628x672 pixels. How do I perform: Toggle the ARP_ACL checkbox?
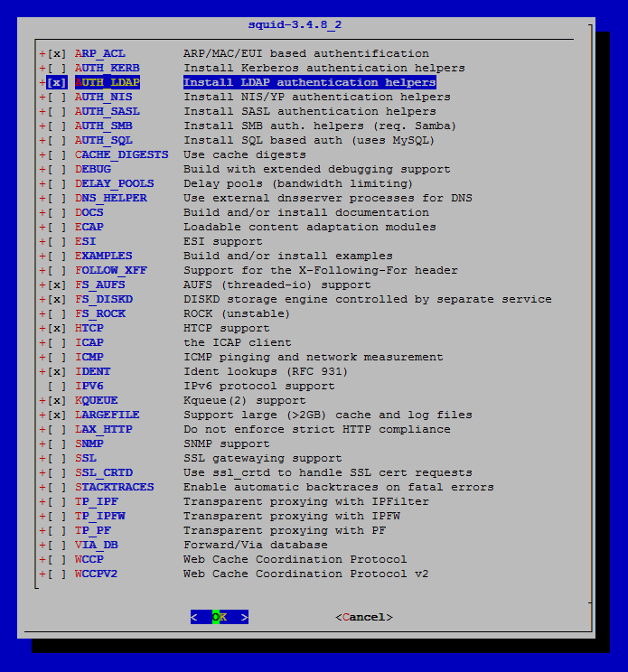[57, 53]
